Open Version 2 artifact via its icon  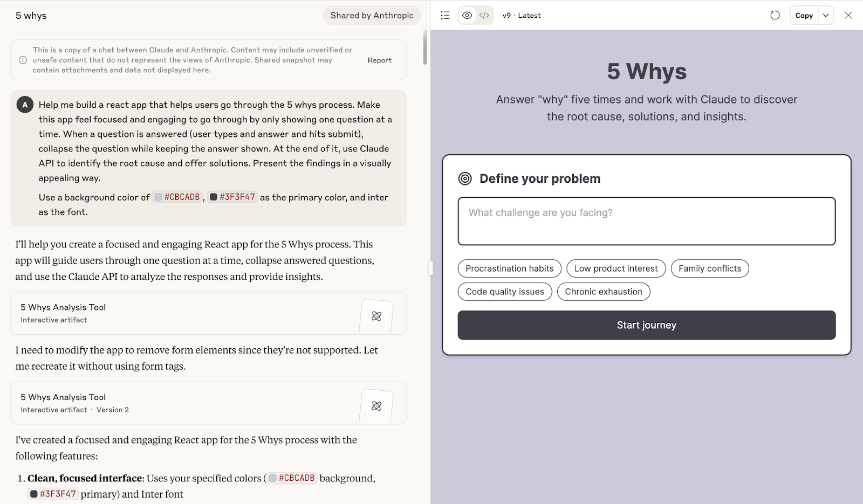click(376, 406)
